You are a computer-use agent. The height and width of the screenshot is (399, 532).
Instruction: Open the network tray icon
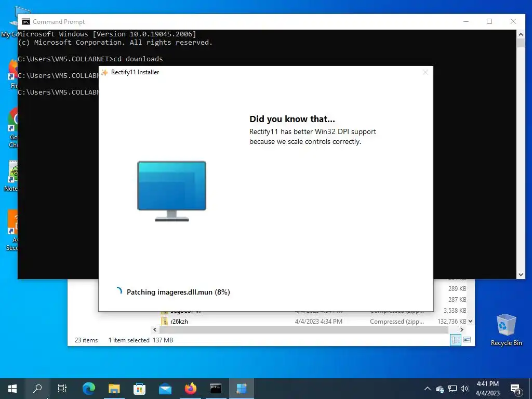[x=453, y=389]
